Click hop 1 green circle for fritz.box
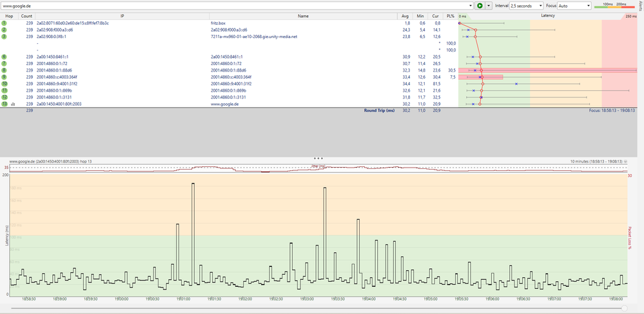Viewport: 644px width, 314px height. pos(4,23)
